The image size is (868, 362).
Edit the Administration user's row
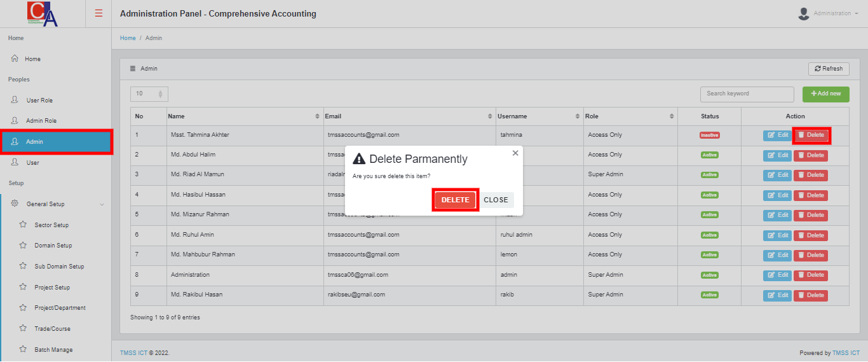(777, 275)
